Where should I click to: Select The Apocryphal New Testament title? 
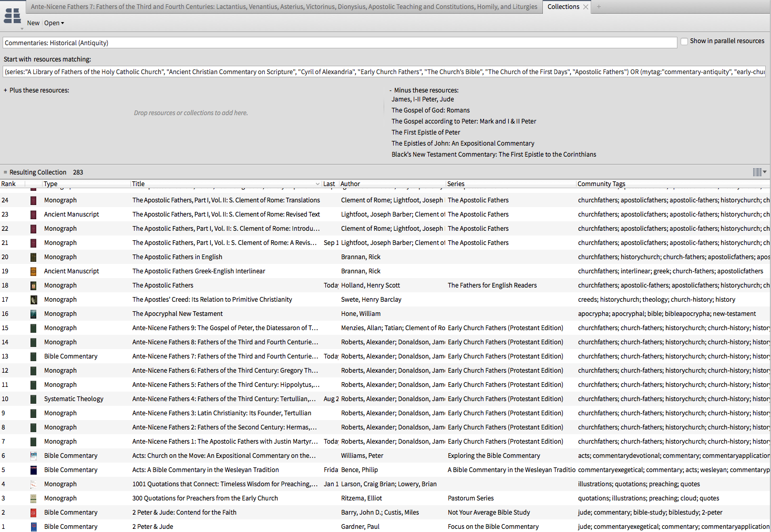[178, 314]
